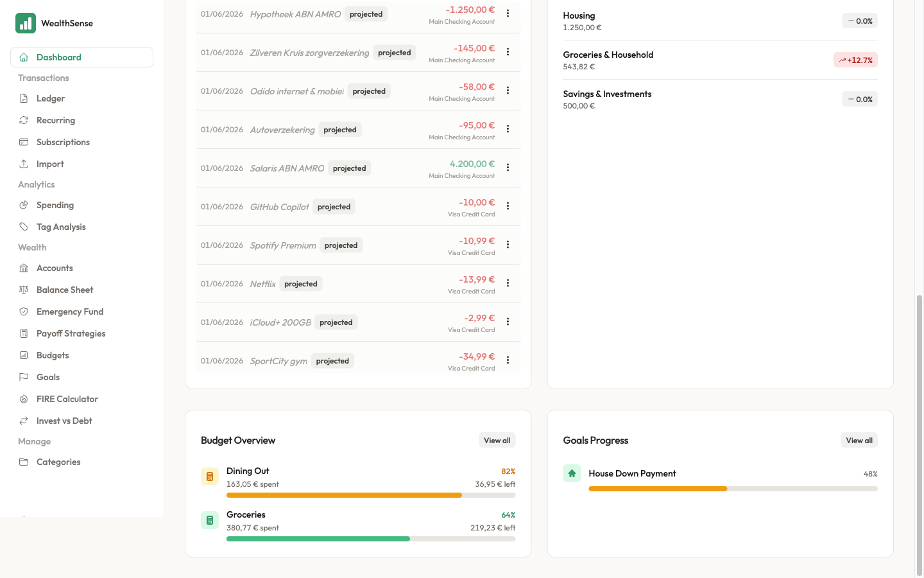Image resolution: width=924 pixels, height=578 pixels.
Task: Click the Budgets icon in sidebar
Action: 24,355
